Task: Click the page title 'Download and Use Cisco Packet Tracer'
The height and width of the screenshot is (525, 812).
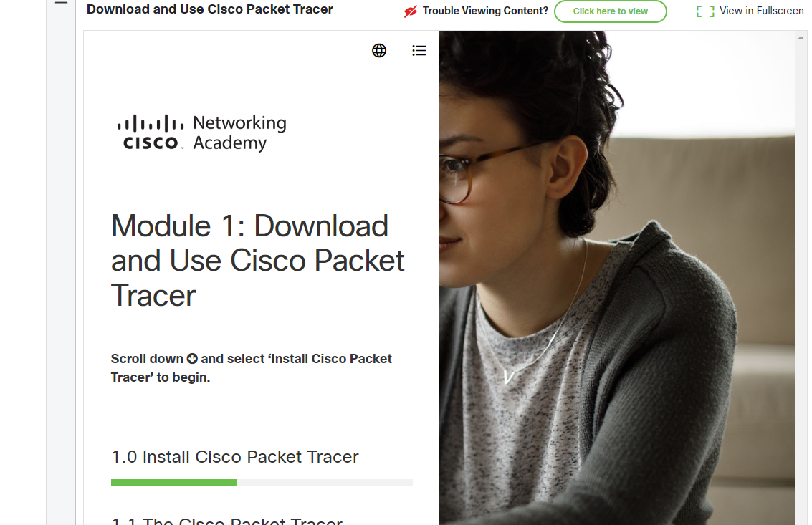Action: 210,9
